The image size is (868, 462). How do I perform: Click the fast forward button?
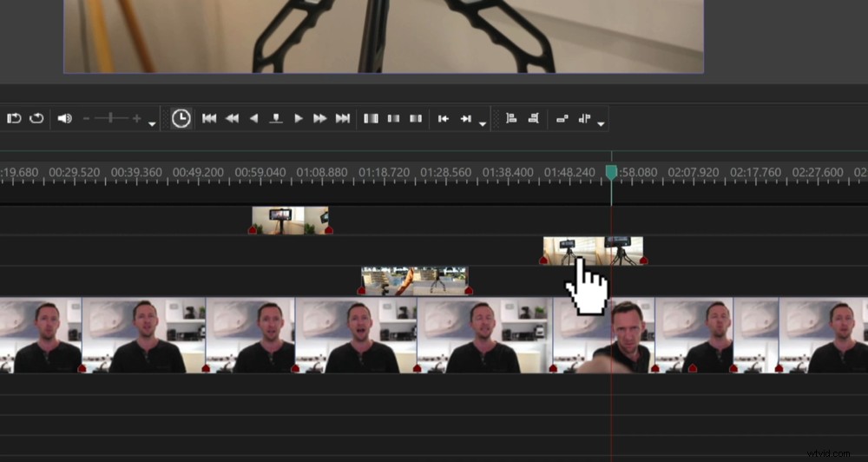(x=320, y=119)
